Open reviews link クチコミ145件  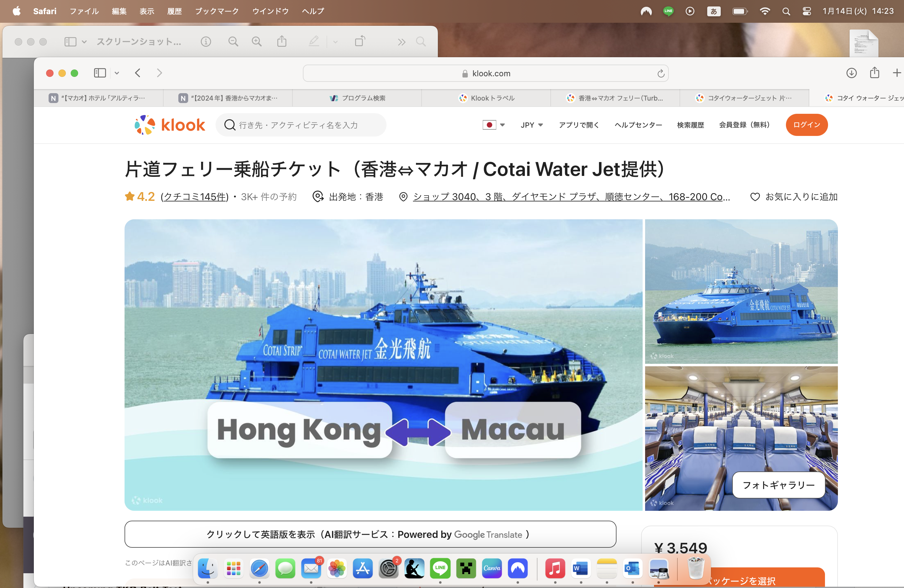[194, 197]
